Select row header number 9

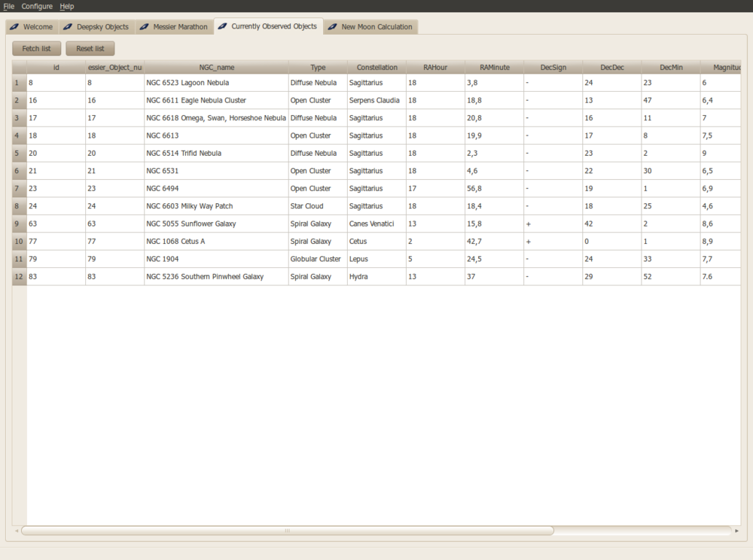[19, 224]
